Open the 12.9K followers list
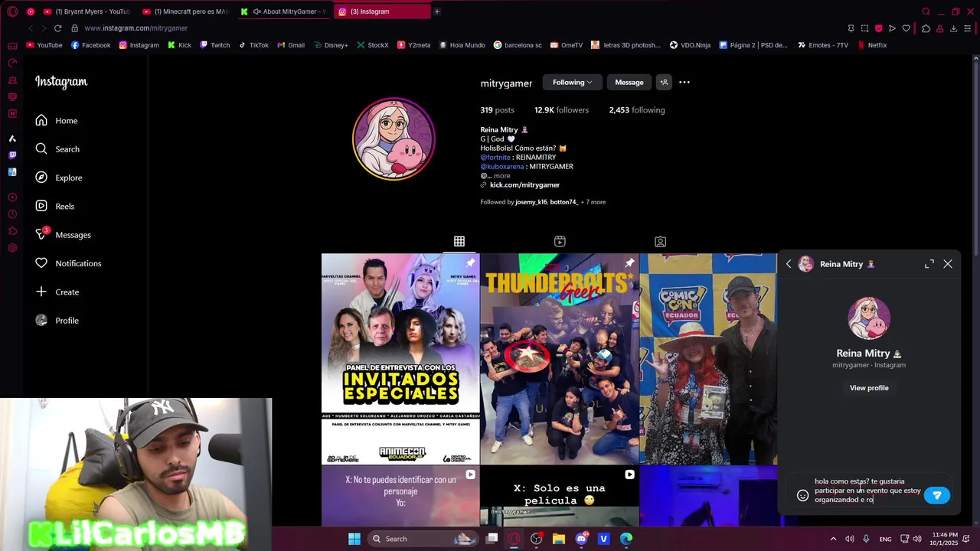The image size is (980, 551). (x=561, y=110)
